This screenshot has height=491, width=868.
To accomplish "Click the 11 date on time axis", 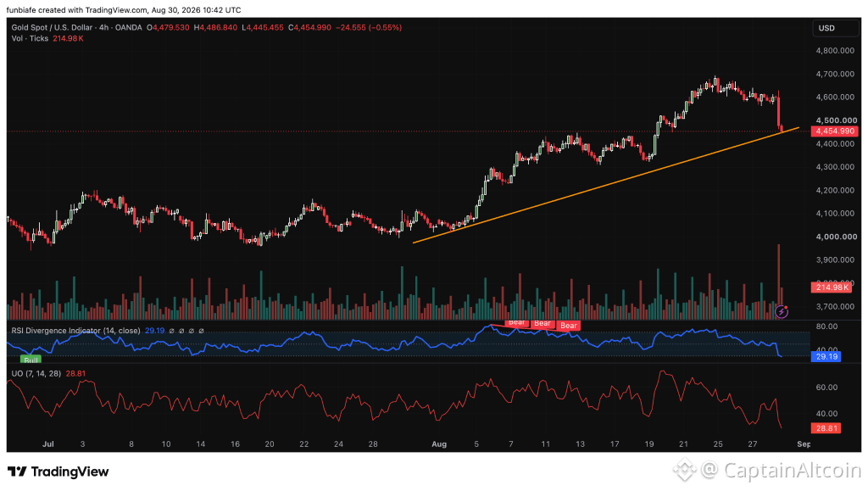I will (545, 444).
